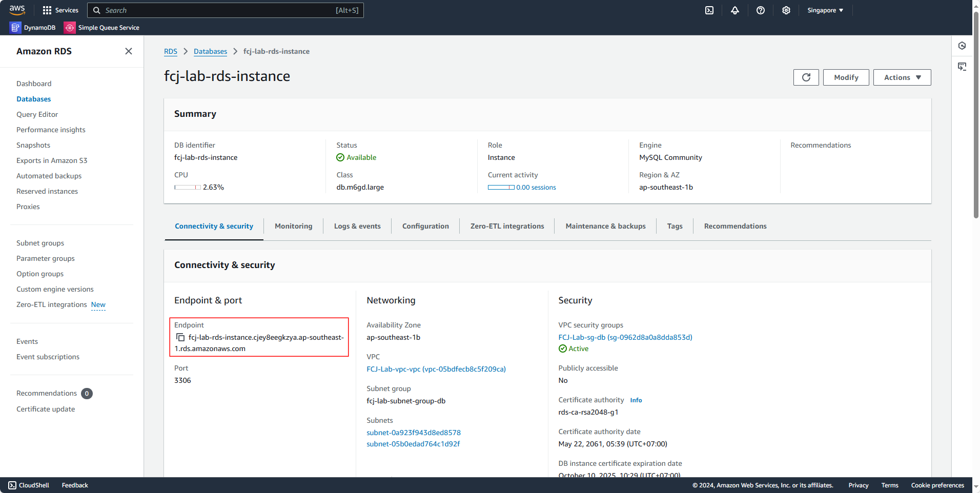This screenshot has height=493, width=980.
Task: Open the right-side tutorials panel icon
Action: click(x=962, y=67)
